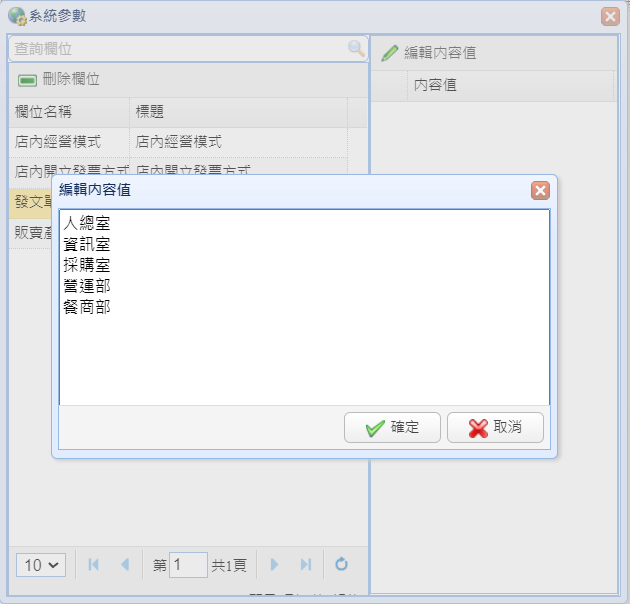
Task: Close the 編輯內容值 dialog
Action: (x=540, y=190)
